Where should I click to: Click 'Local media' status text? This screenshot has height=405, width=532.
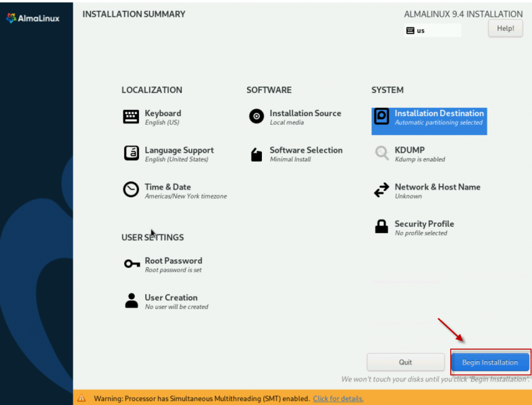coord(287,122)
